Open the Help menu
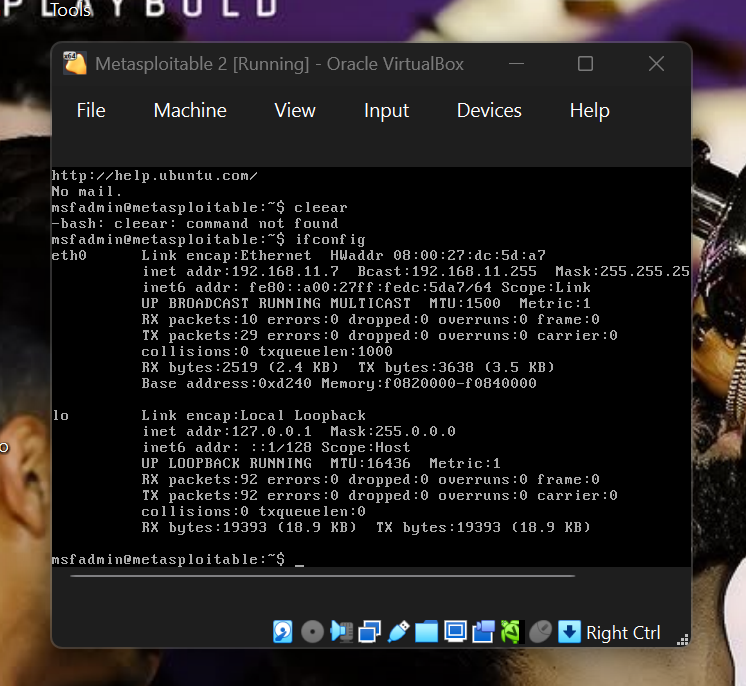This screenshot has width=746, height=686. (589, 110)
